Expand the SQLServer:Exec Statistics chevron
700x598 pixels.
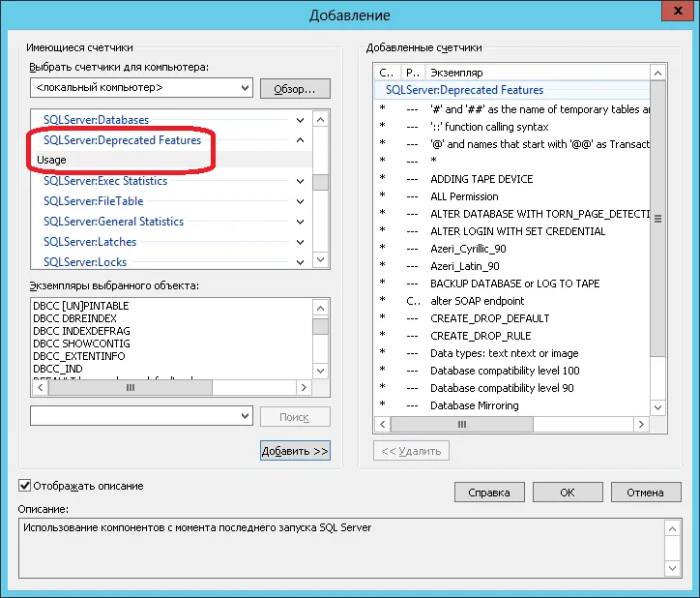click(300, 181)
